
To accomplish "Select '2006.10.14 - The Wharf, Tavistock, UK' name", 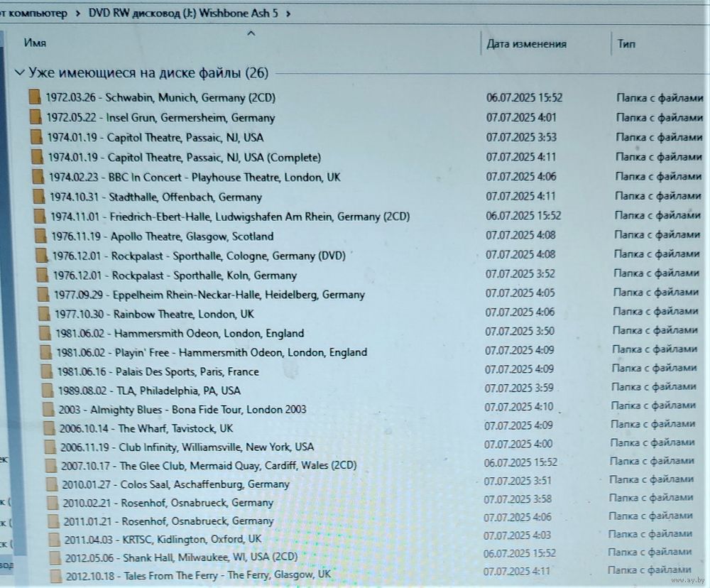I will 146,428.
